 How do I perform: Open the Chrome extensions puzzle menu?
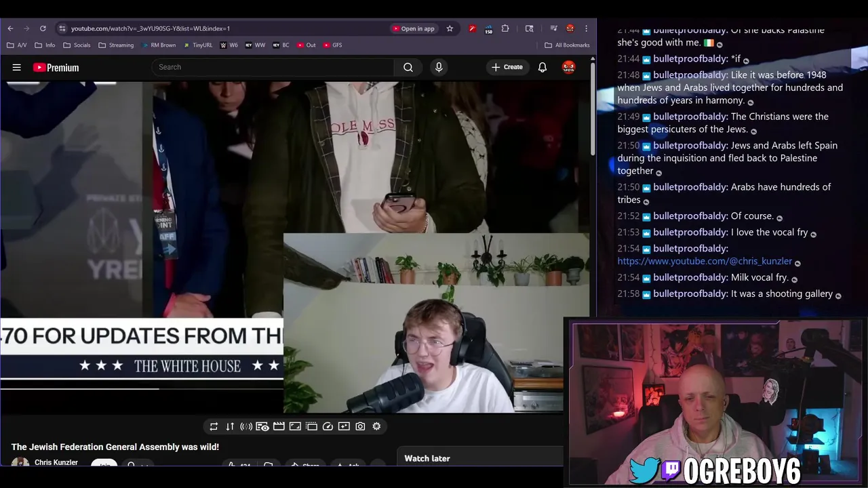click(x=505, y=28)
